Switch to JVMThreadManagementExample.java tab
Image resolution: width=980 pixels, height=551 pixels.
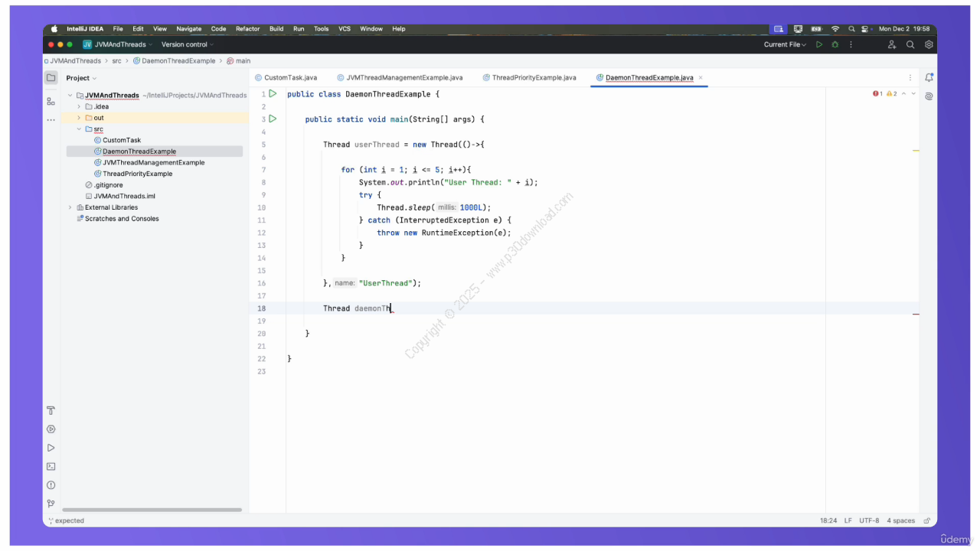coord(400,77)
